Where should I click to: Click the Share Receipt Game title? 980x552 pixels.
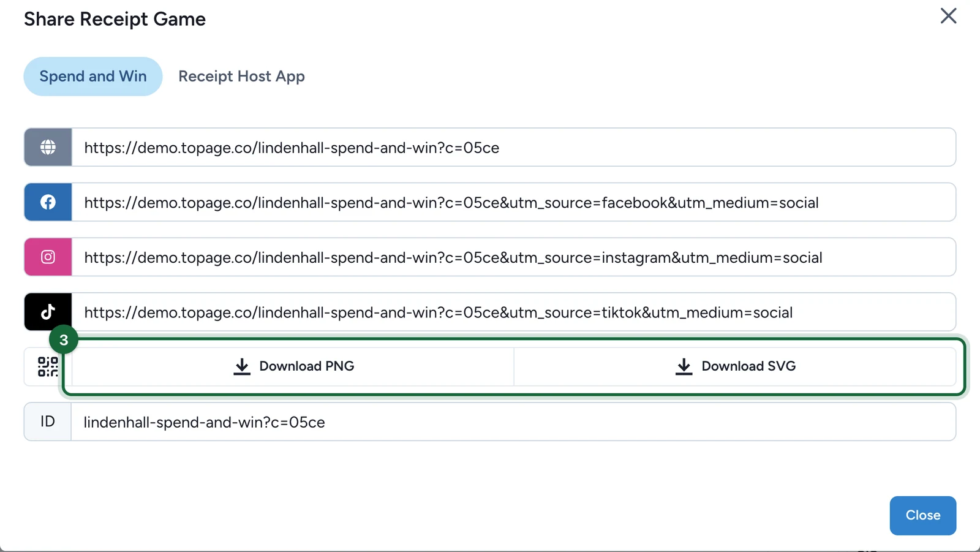[115, 19]
